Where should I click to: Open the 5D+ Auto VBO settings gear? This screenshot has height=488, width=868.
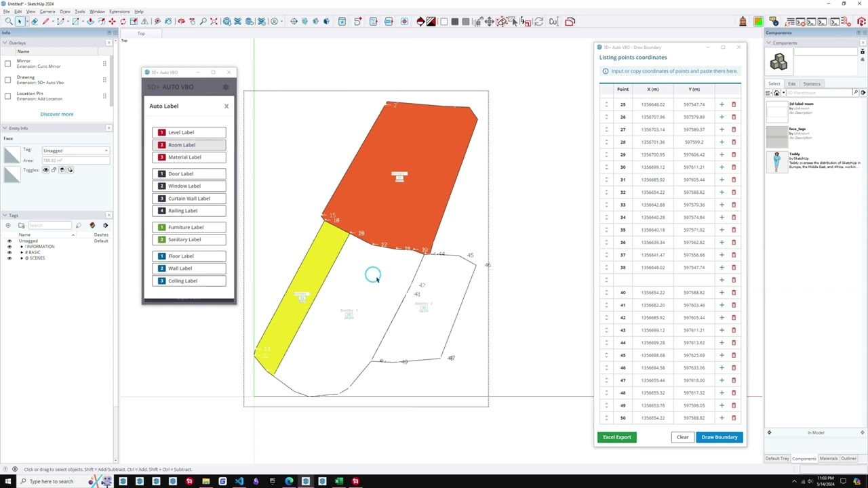226,87
